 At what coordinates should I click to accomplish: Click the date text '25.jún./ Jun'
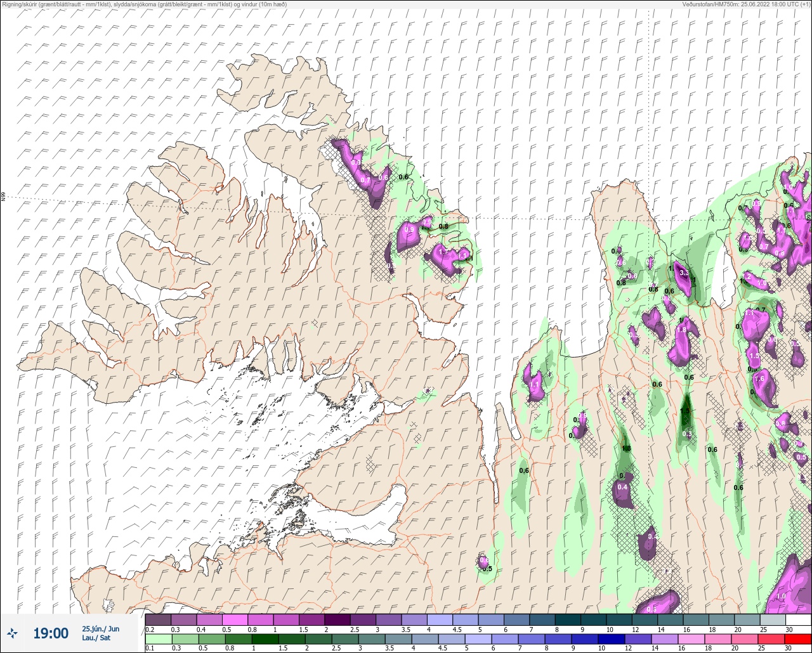[x=100, y=628]
